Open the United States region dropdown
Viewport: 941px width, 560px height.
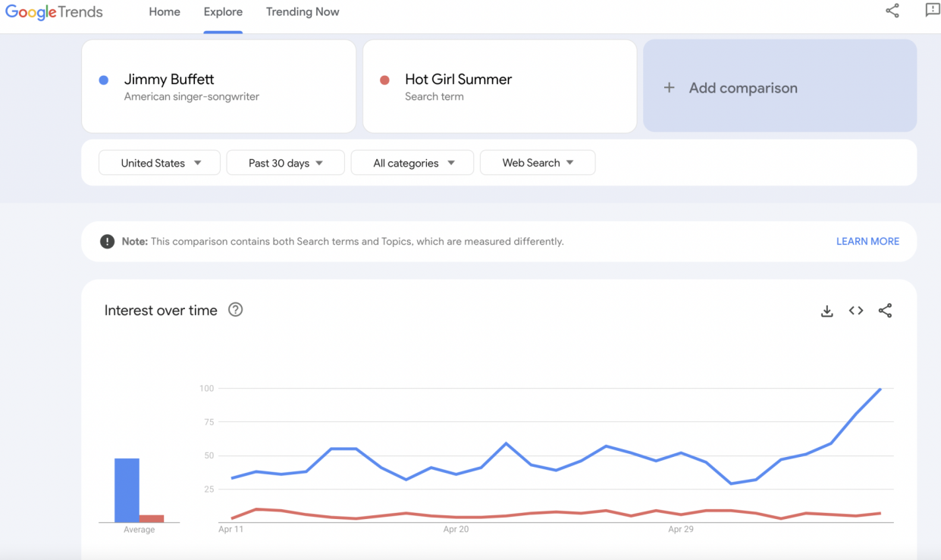click(x=160, y=163)
